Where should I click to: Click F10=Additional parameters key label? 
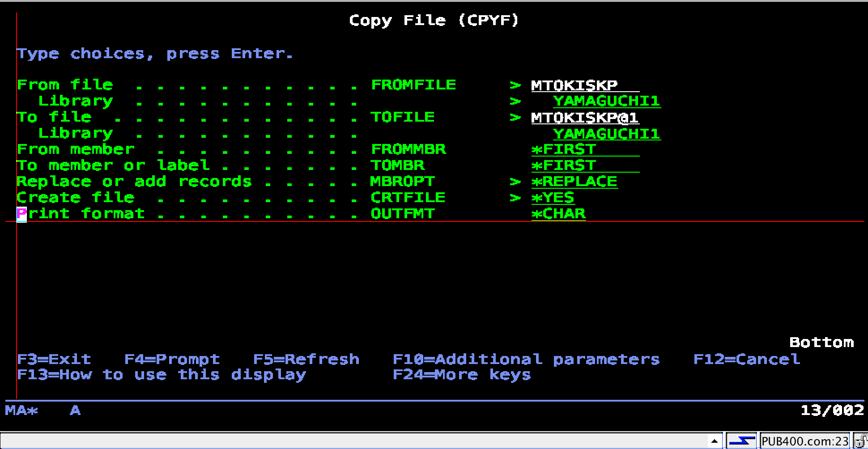pyautogui.click(x=526, y=359)
